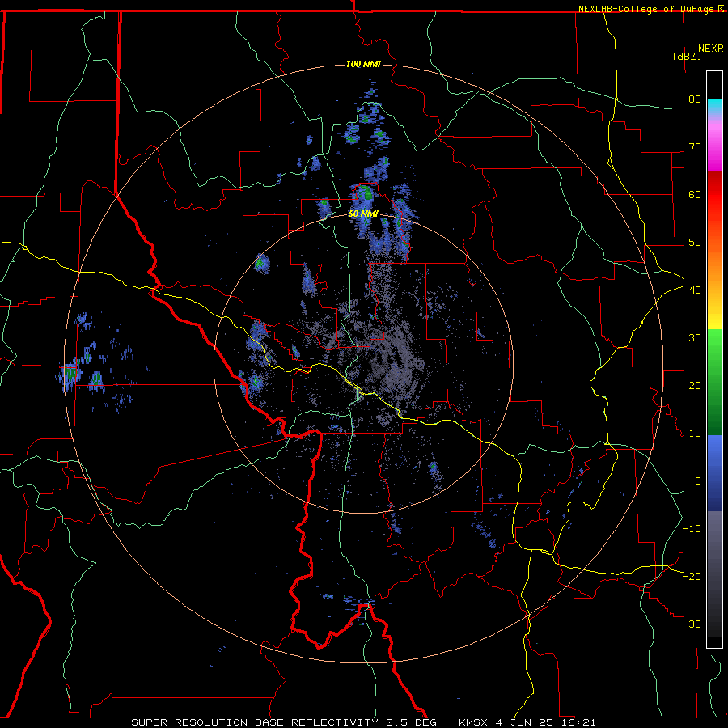Click the 80 tick label on dBZ scale
The width and height of the screenshot is (728, 728).
pyautogui.click(x=695, y=99)
